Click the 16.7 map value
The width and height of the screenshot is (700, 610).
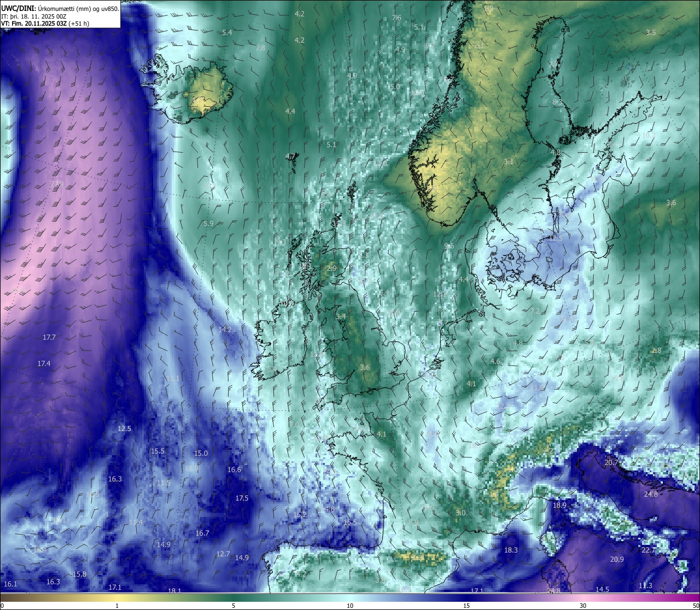(x=202, y=533)
